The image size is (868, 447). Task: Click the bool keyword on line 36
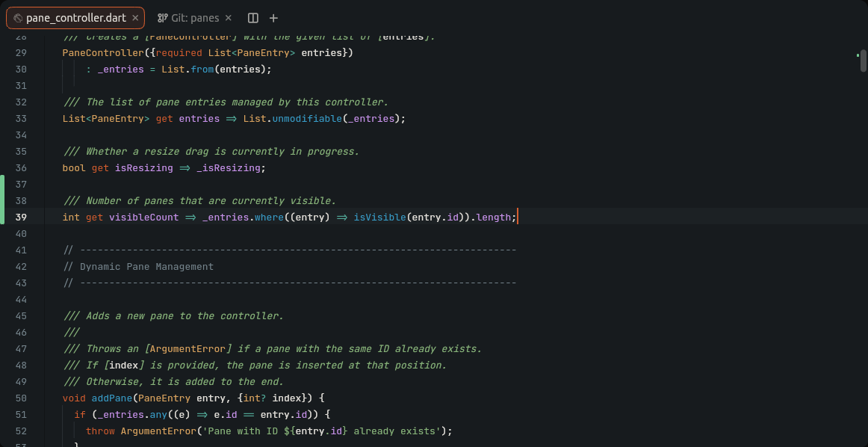click(x=74, y=168)
